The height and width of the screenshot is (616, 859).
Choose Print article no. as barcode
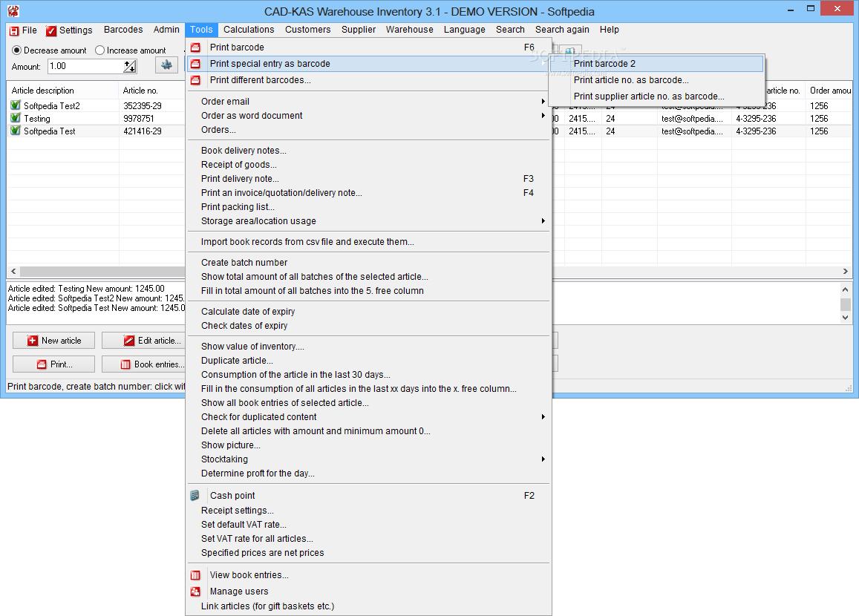click(x=656, y=80)
